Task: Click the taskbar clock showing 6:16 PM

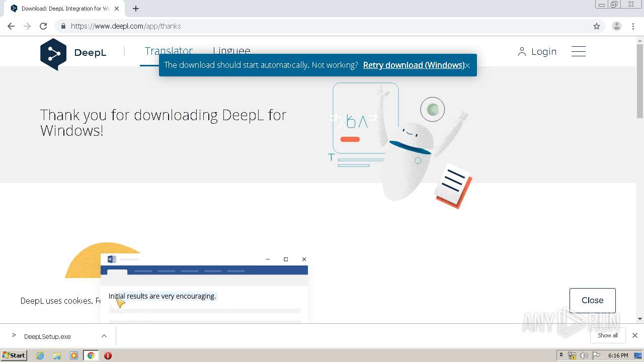Action: pos(618,355)
